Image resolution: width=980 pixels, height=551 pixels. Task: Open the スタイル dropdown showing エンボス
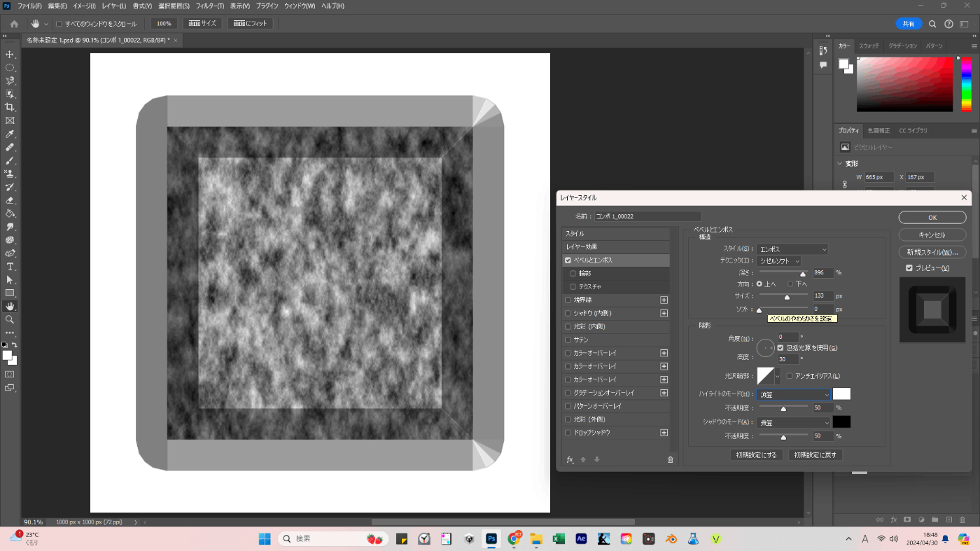pyautogui.click(x=792, y=249)
